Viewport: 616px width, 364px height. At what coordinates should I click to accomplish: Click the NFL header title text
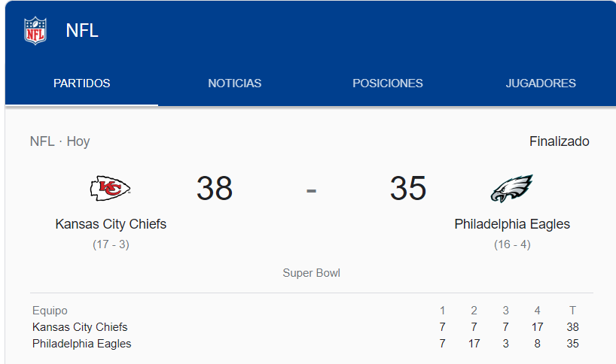pos(82,31)
